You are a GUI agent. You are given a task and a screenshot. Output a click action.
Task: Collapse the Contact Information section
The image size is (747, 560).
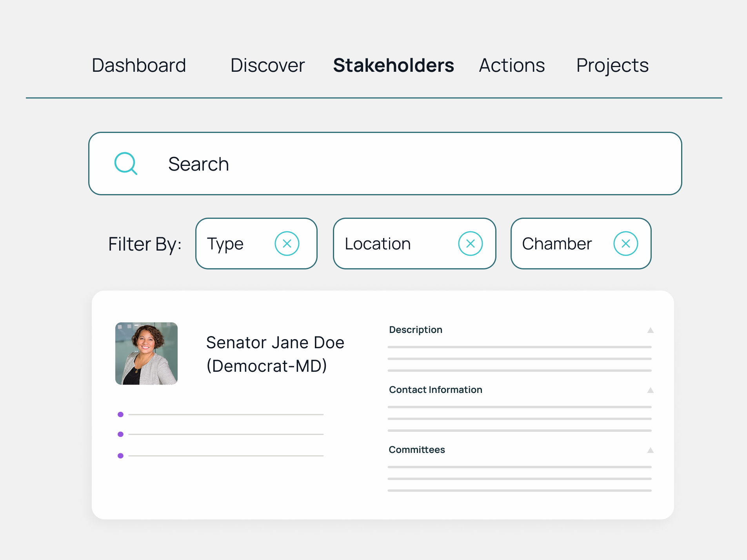pos(650,390)
